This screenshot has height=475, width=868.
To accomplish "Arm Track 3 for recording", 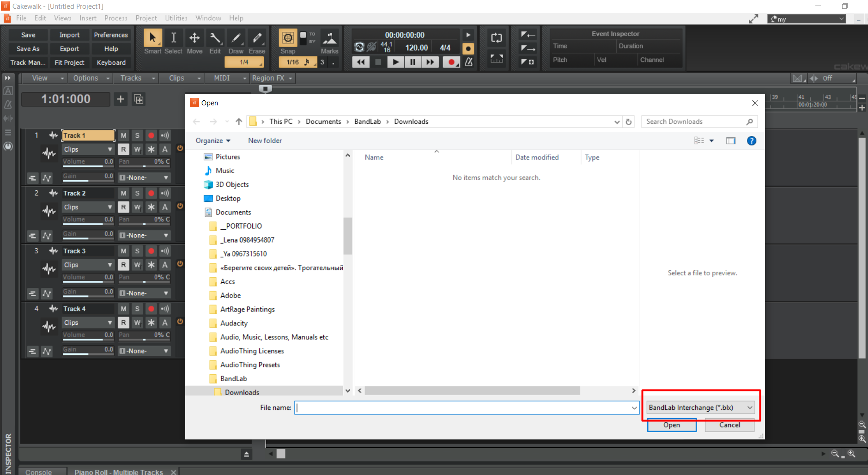I will click(151, 251).
